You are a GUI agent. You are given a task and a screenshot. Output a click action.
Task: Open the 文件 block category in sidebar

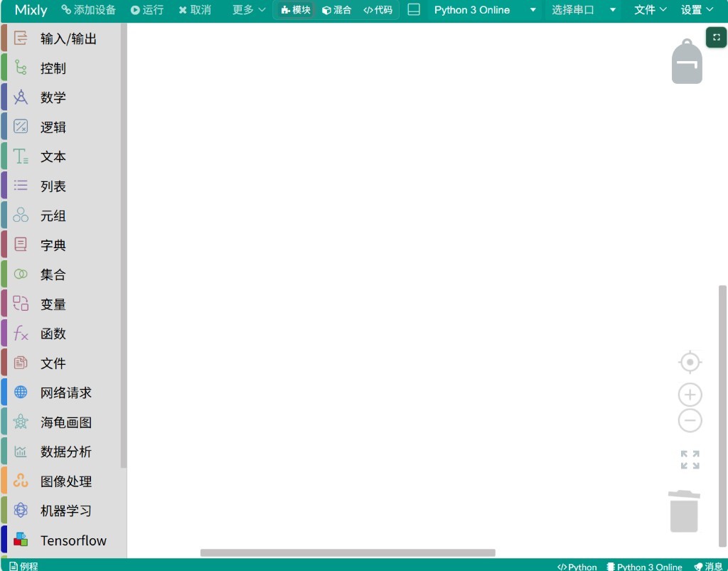point(60,363)
